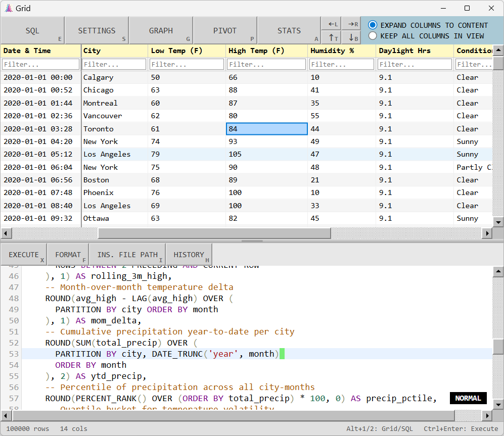504x436 pixels.
Task: Click the Execute button
Action: [x=24, y=255]
